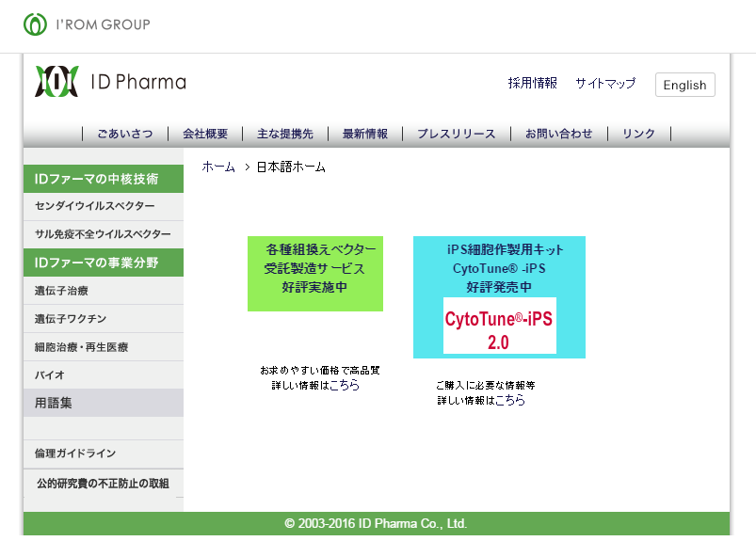This screenshot has width=756, height=557.
Task: Click IDファーマの中核技術 sidebar header
Action: coord(104,179)
